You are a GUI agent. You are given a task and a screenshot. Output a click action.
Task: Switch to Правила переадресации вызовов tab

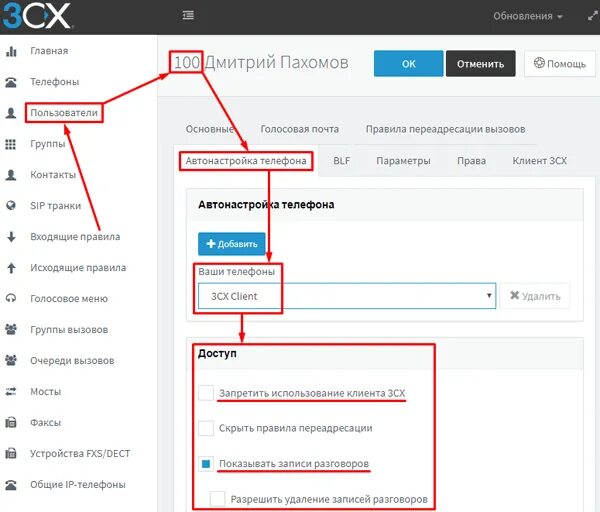click(445, 129)
